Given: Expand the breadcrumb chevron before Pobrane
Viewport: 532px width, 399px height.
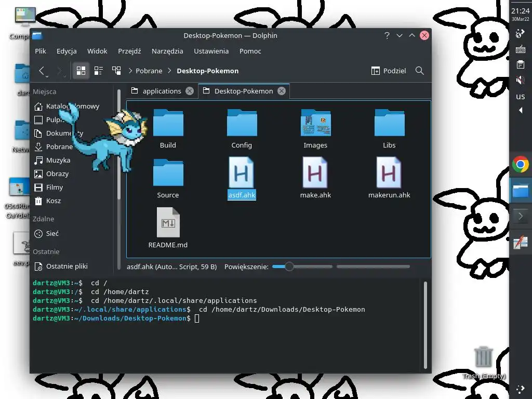Looking at the screenshot, I should (130, 71).
